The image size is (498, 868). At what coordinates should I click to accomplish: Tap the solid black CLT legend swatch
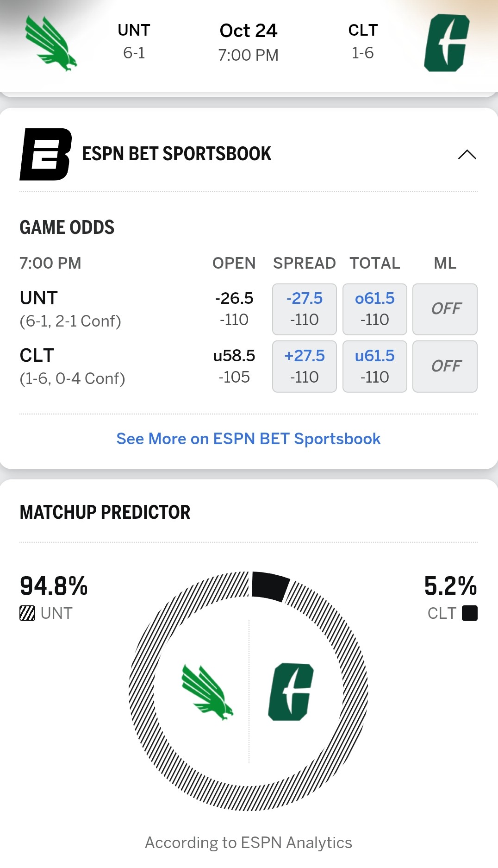point(470,613)
